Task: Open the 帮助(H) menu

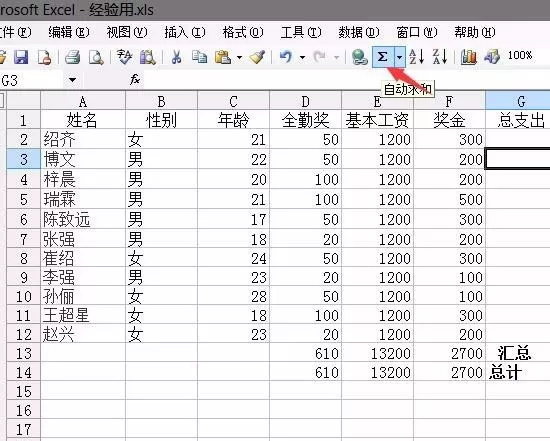Action: pyautogui.click(x=475, y=32)
